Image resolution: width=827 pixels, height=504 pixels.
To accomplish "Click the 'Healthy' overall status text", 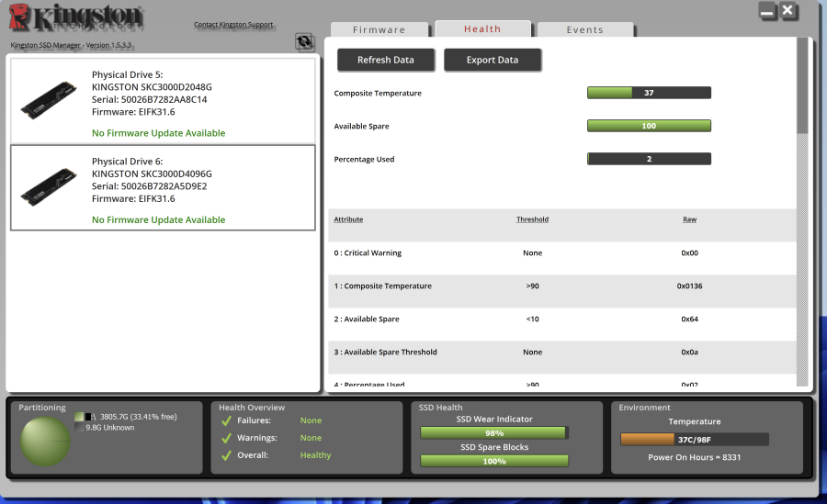I will point(315,455).
